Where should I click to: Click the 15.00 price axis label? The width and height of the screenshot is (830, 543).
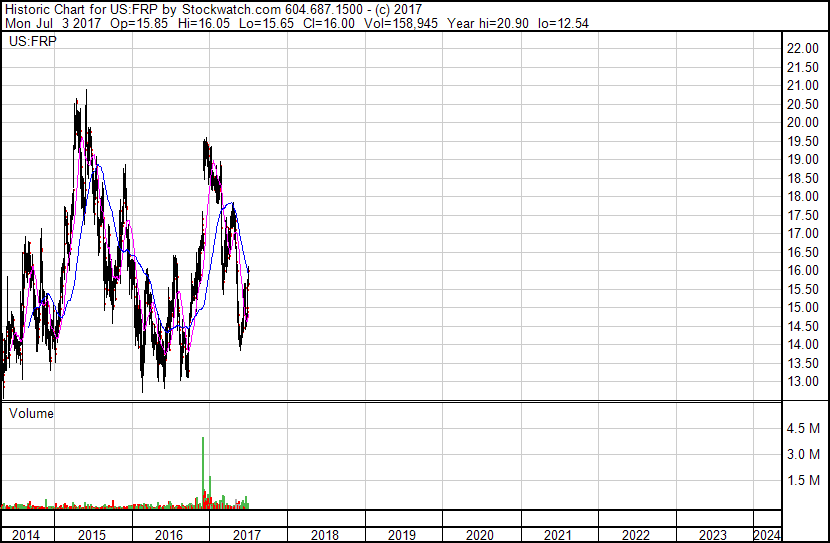point(802,307)
